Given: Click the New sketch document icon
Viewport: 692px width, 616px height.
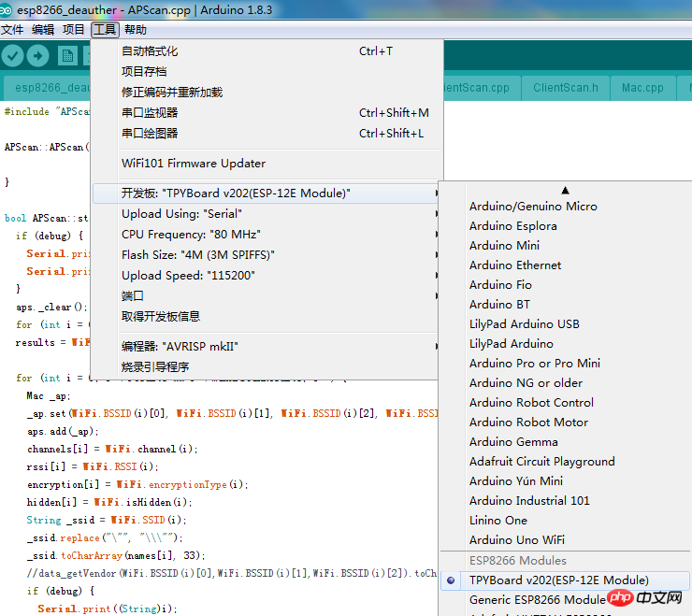Looking at the screenshot, I should (x=67, y=56).
